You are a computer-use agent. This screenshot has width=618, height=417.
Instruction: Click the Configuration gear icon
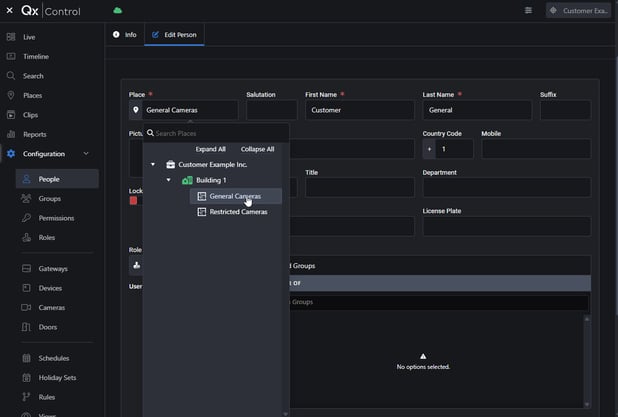(x=11, y=154)
